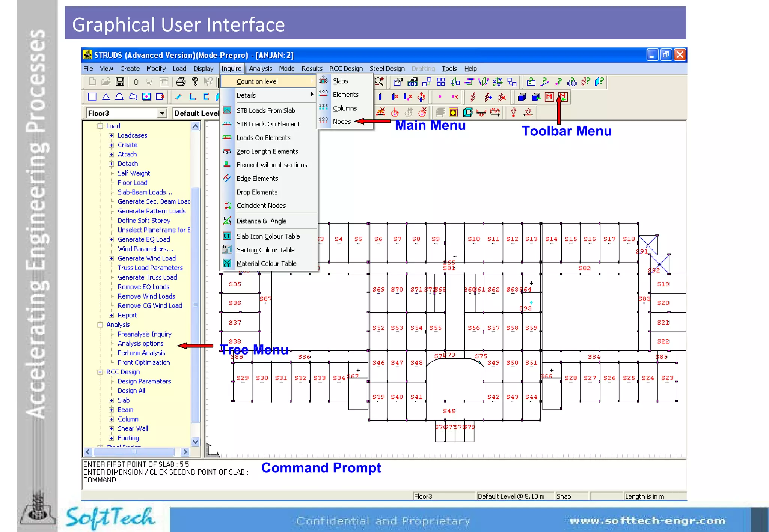769x532 pixels.
Task: Collapse the RCC Design tree node
Action: point(100,372)
